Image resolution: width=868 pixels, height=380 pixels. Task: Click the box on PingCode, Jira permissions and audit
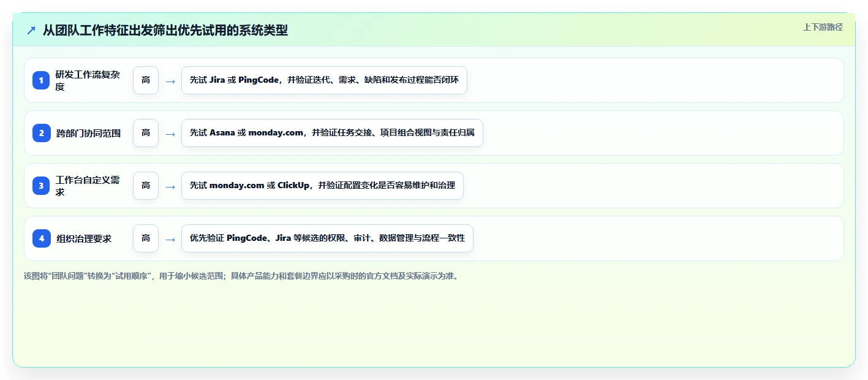[327, 238]
